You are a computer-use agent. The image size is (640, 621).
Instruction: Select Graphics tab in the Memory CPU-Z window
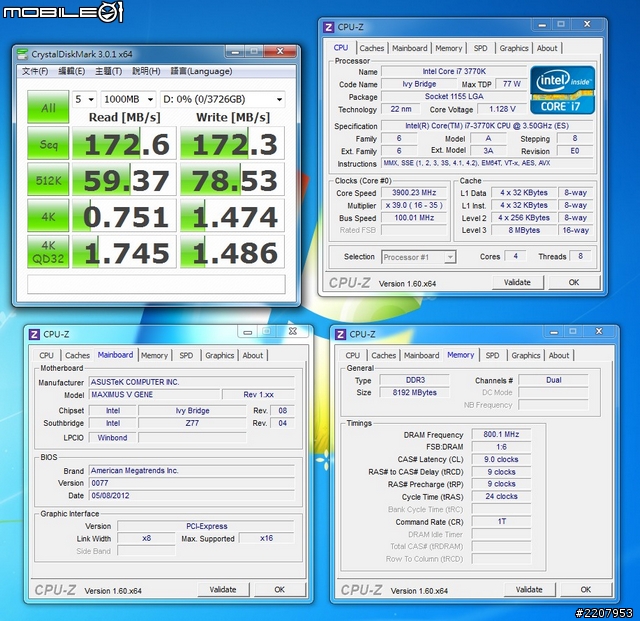point(526,356)
